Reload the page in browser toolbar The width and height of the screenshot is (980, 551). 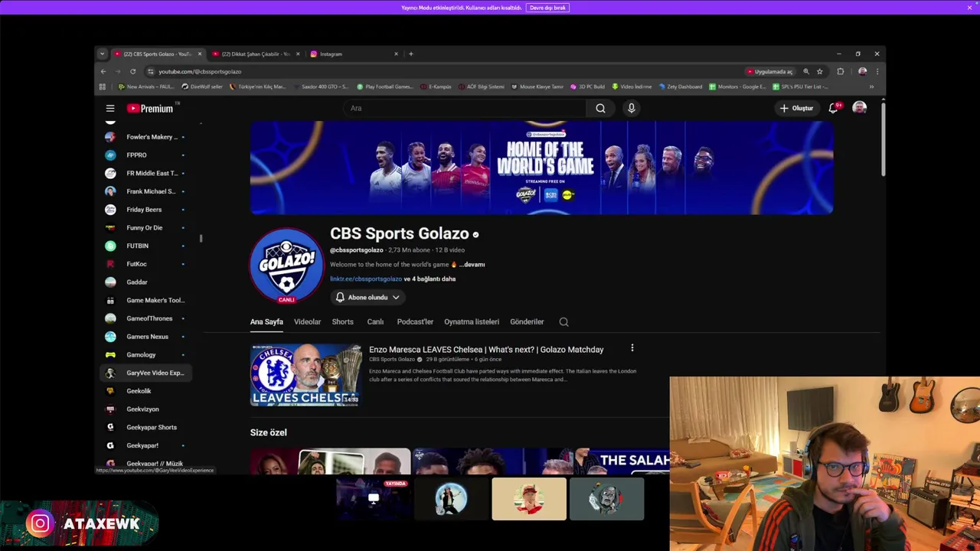click(x=132, y=71)
